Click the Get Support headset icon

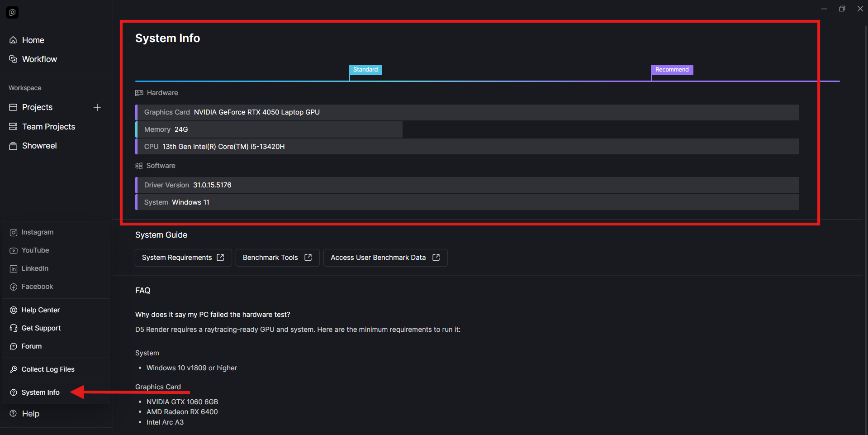[x=14, y=328]
